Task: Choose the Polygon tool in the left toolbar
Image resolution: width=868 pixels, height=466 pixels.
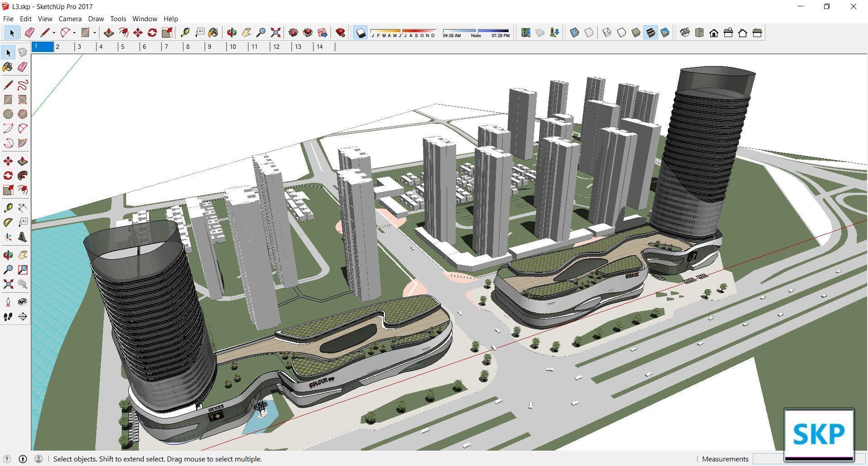Action: (23, 114)
